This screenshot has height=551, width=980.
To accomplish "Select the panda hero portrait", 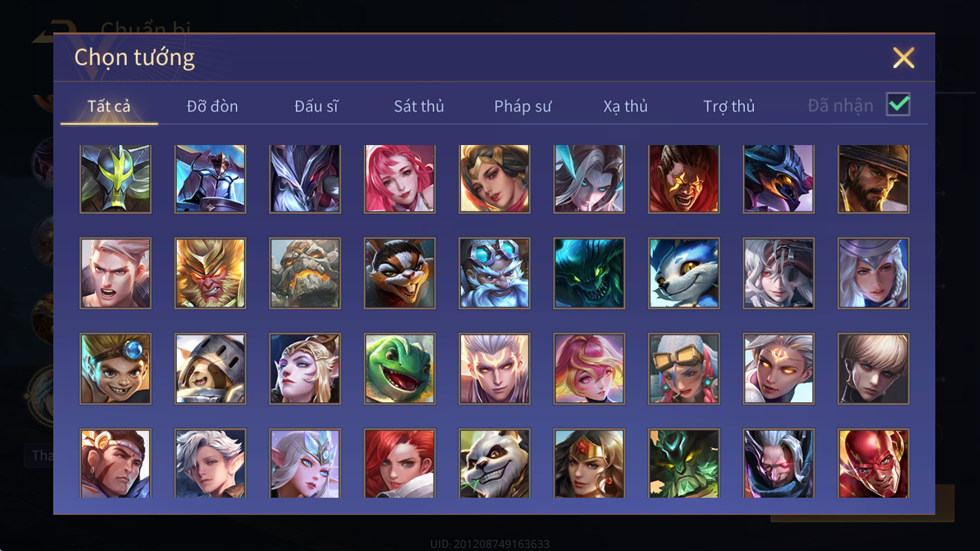I will tap(494, 463).
